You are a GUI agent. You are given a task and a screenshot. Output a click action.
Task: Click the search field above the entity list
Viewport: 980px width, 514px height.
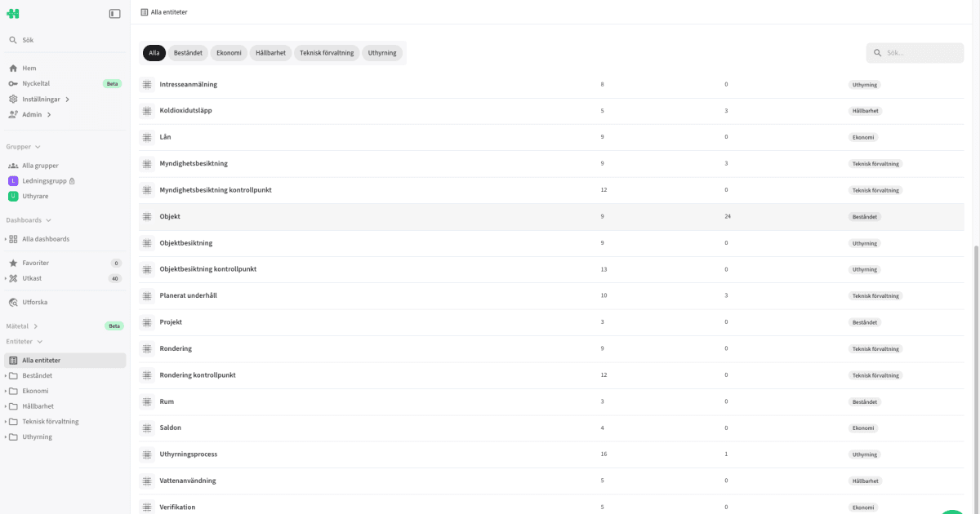coord(914,52)
